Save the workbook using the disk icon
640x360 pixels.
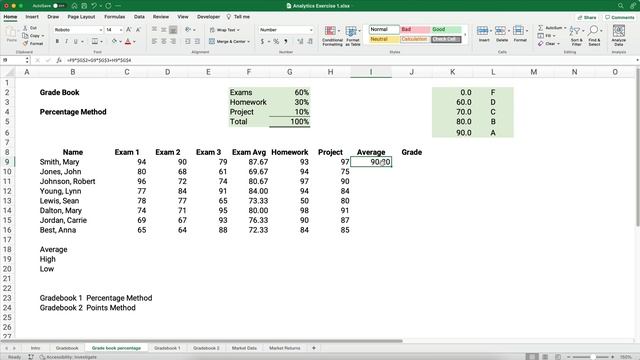point(84,6)
